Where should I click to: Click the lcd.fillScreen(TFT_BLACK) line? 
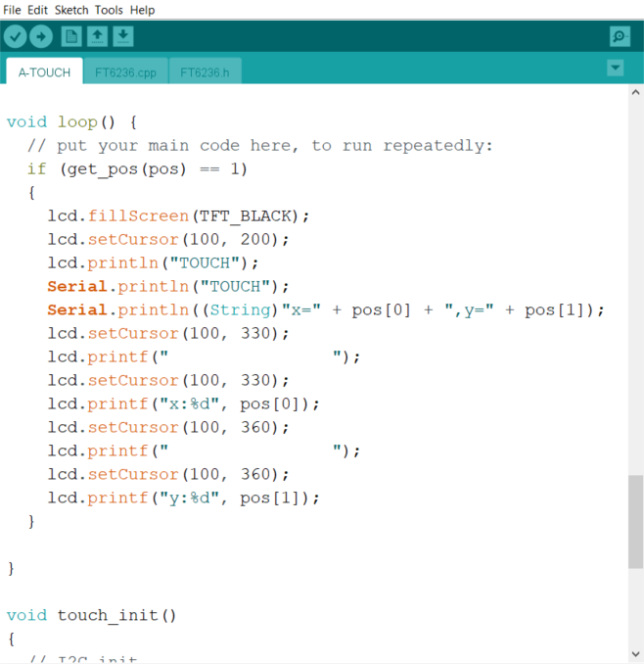tap(178, 216)
